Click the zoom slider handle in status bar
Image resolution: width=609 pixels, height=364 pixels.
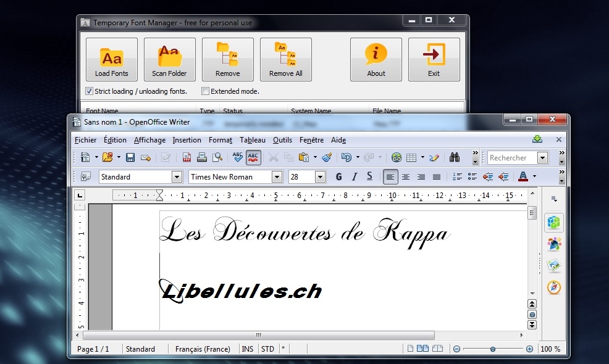tap(492, 349)
